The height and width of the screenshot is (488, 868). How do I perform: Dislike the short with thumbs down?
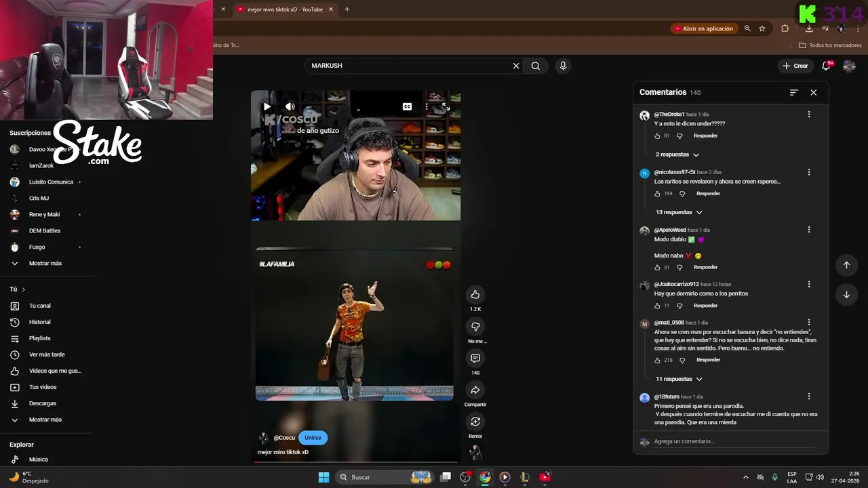(x=475, y=327)
